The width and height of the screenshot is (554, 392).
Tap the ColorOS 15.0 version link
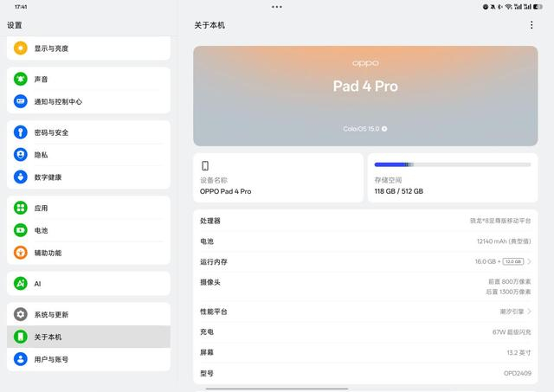point(365,129)
